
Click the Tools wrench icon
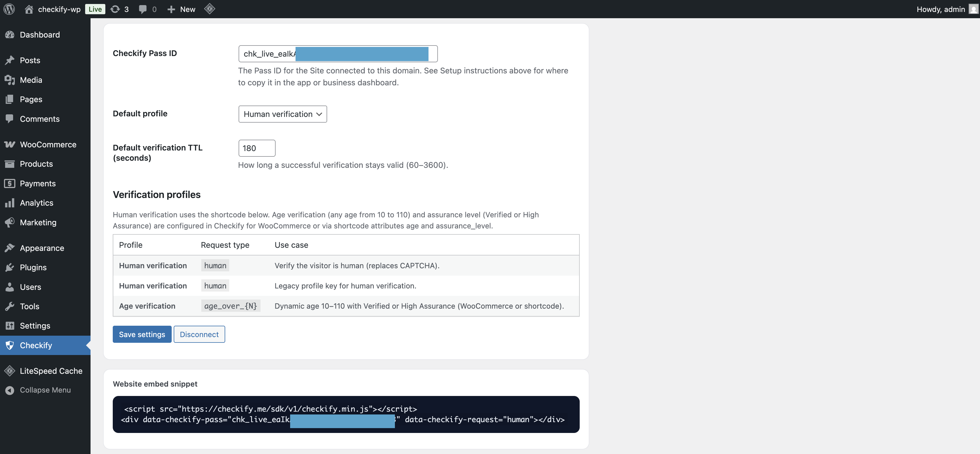click(10, 306)
